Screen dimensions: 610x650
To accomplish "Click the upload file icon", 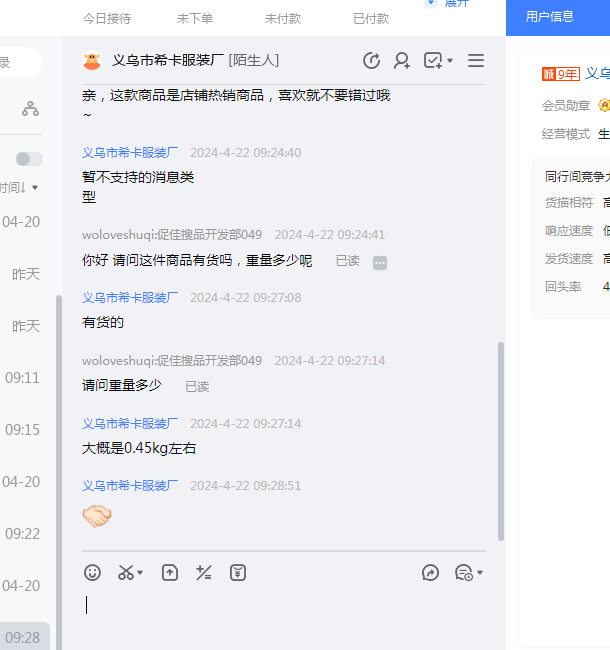I will 170,573.
